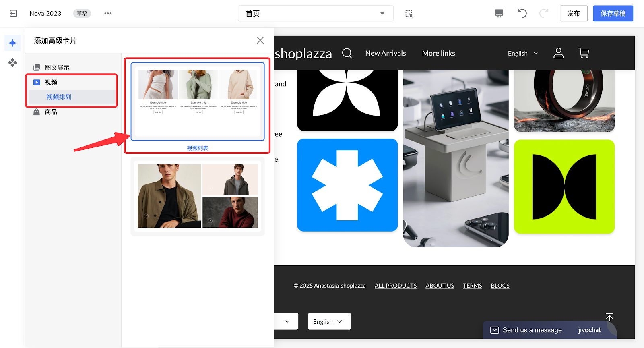Open the header English language dropdown

[x=522, y=53]
